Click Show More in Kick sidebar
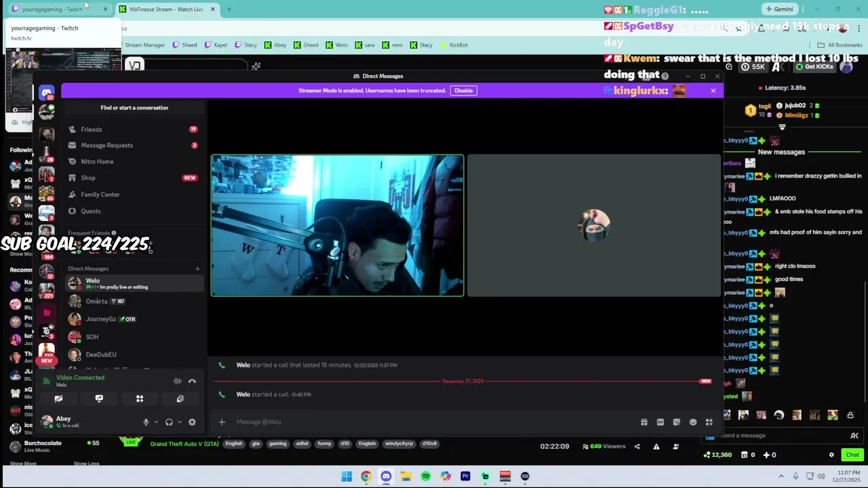Viewport: 868px width, 488px height. point(23,464)
